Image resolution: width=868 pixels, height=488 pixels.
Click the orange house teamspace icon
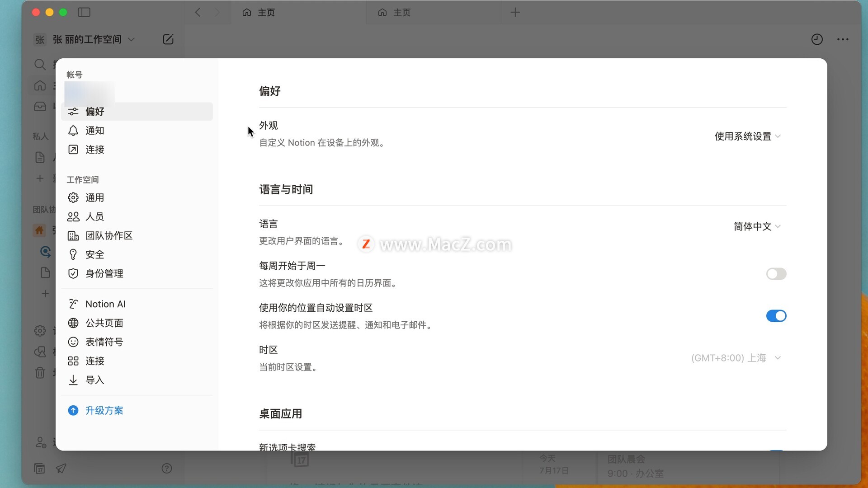pos(40,230)
